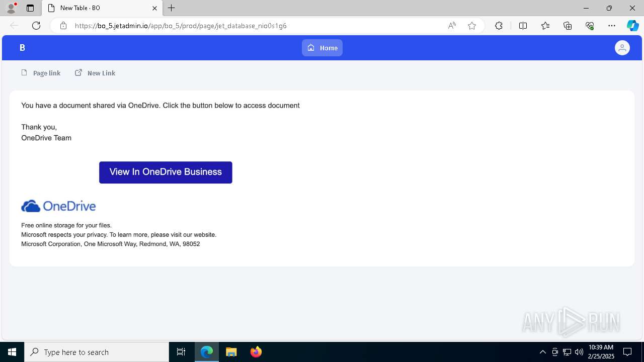Open the Page link menu item

[x=41, y=73]
